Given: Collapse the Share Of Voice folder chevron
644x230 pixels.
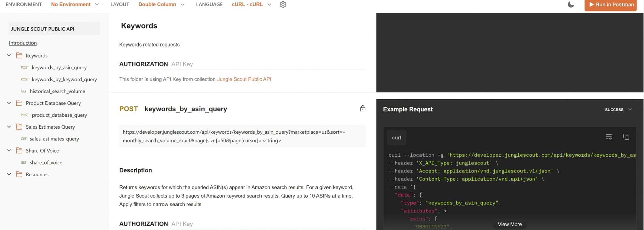Looking at the screenshot, I should coord(9,150).
